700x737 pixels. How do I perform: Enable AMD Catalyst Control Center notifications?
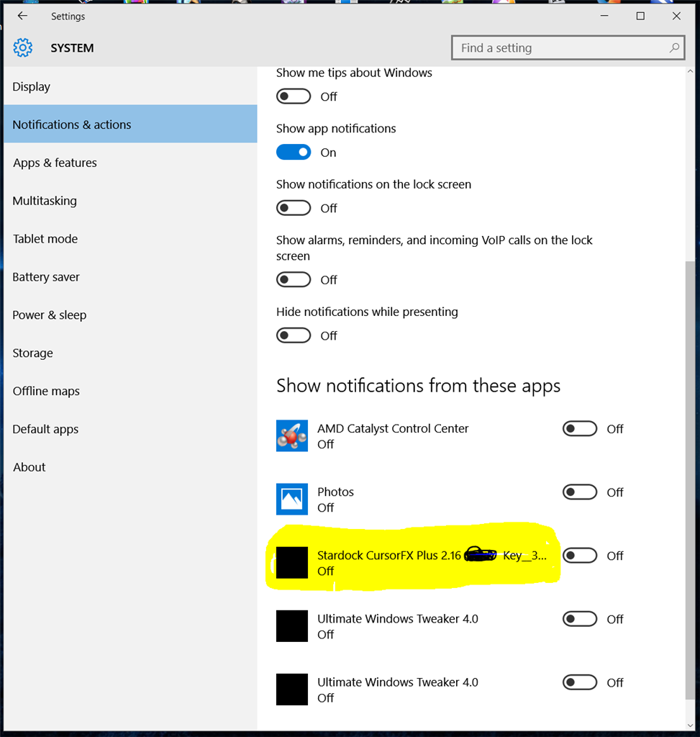pos(580,429)
